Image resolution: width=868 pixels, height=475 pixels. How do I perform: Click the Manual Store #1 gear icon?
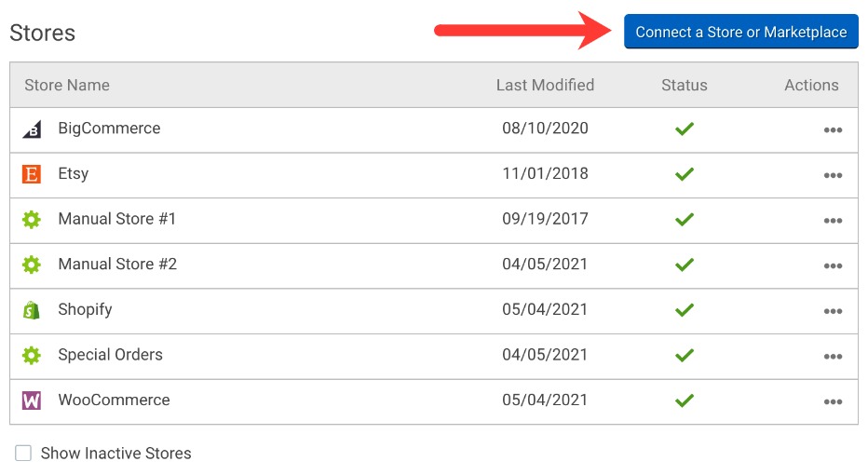coord(32,220)
